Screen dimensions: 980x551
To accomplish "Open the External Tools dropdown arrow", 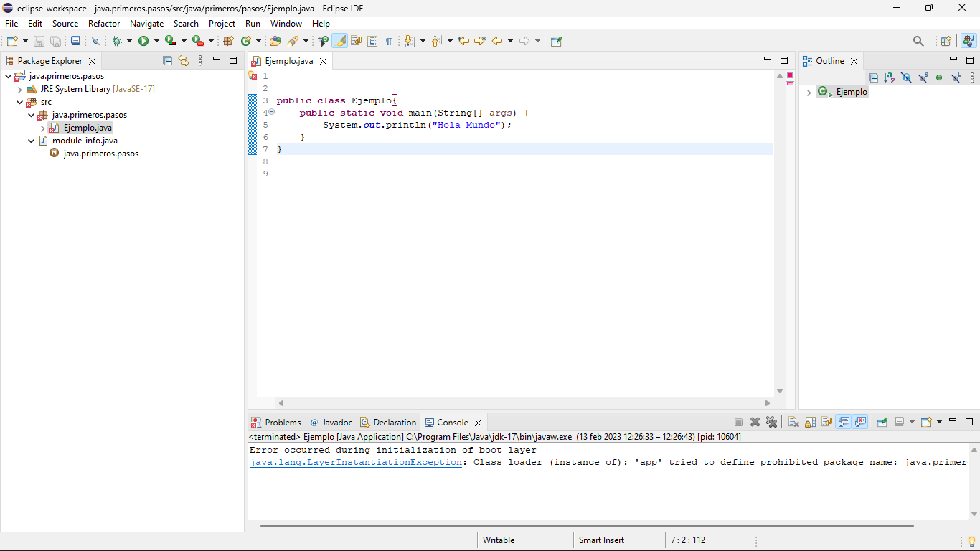I will 211,42.
